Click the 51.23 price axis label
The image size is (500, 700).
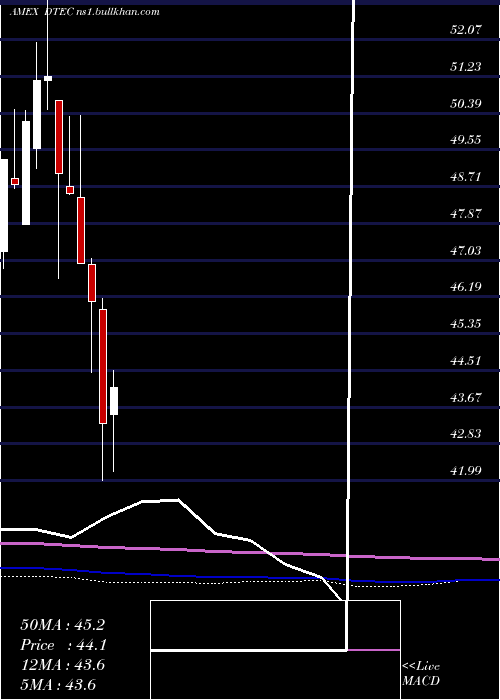pos(465,67)
